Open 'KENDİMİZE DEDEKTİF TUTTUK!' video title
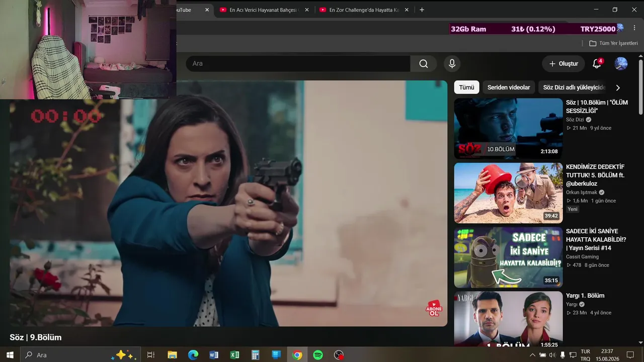The height and width of the screenshot is (362, 644). [x=596, y=175]
